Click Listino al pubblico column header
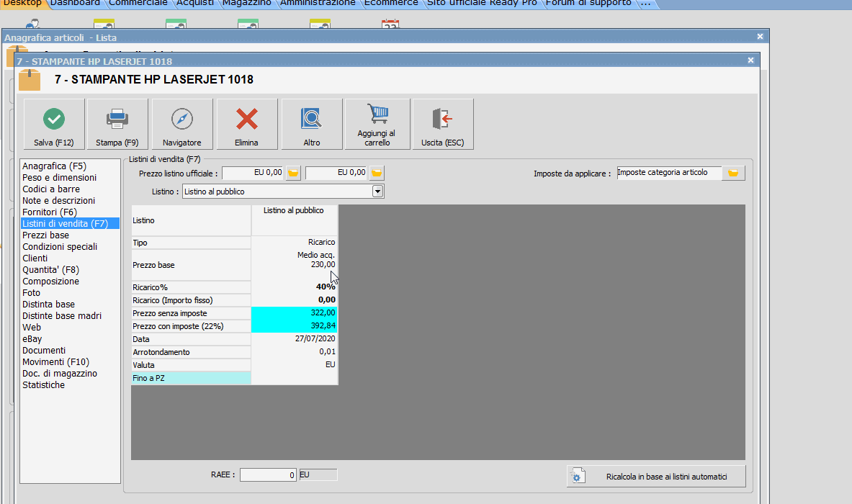Image resolution: width=852 pixels, height=504 pixels. click(294, 220)
